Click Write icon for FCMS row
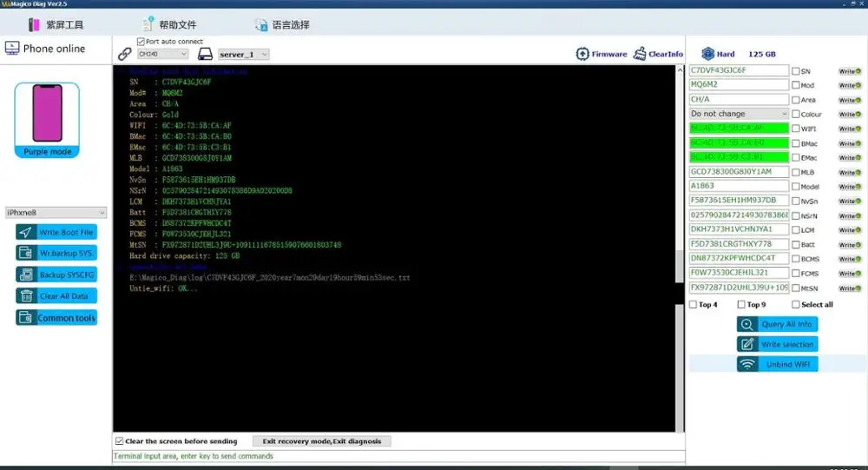Image resolution: width=868 pixels, height=470 pixels. pos(850,274)
